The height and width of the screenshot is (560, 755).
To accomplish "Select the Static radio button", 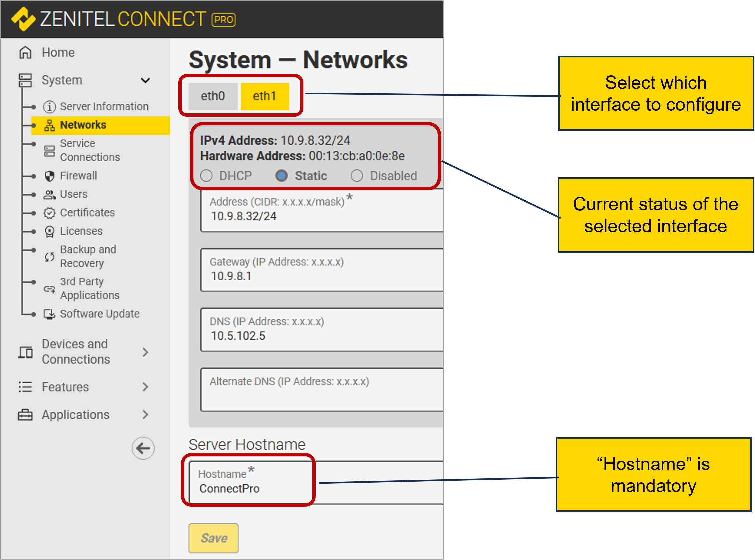I will click(282, 176).
